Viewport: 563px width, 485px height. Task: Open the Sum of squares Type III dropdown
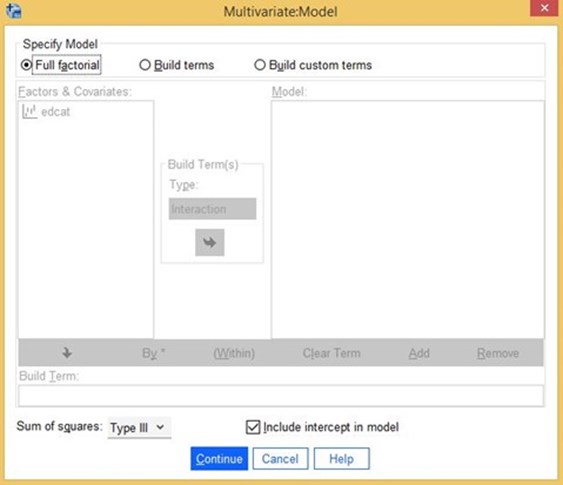pyautogui.click(x=139, y=428)
